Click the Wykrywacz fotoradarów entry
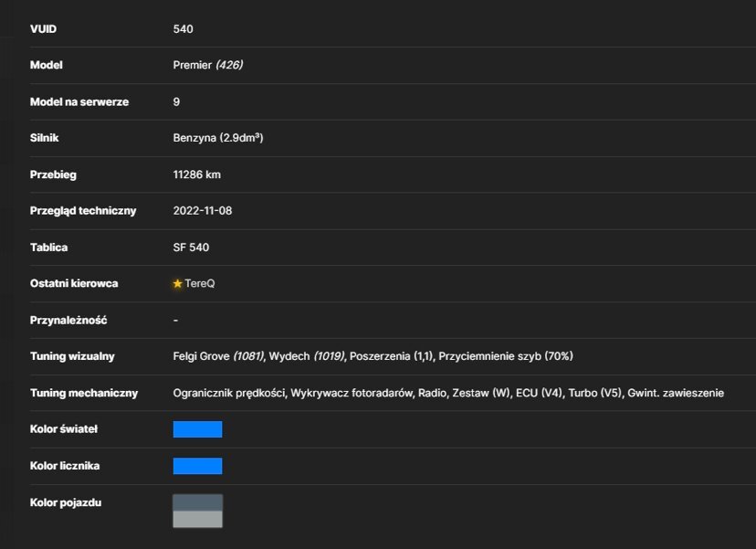This screenshot has height=549, width=756. (352, 393)
